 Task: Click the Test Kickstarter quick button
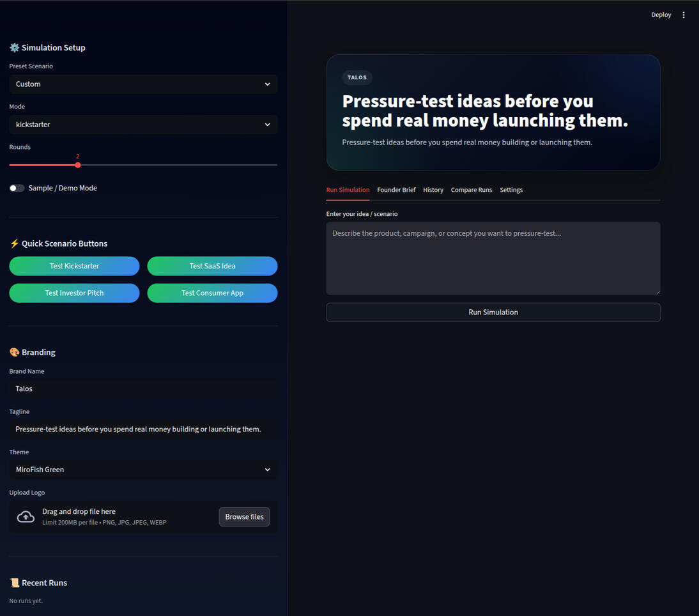click(75, 266)
